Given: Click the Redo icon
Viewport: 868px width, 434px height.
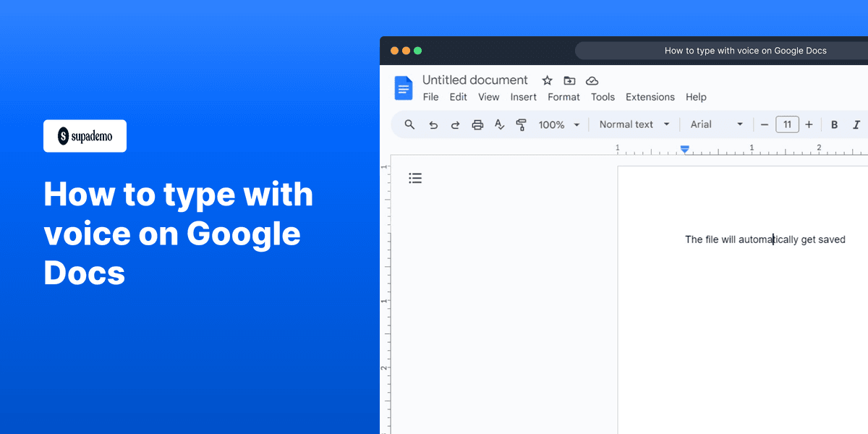Looking at the screenshot, I should pyautogui.click(x=455, y=124).
